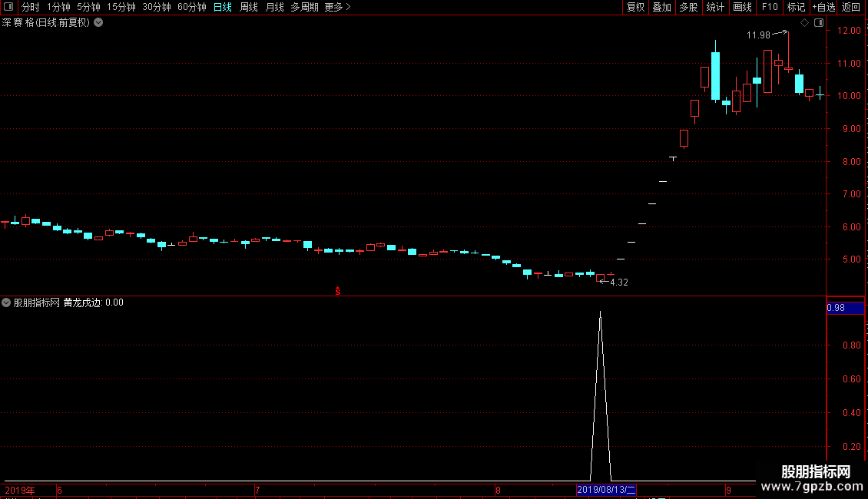Click the 0.98 indicator value box
868x499 pixels.
(x=845, y=308)
